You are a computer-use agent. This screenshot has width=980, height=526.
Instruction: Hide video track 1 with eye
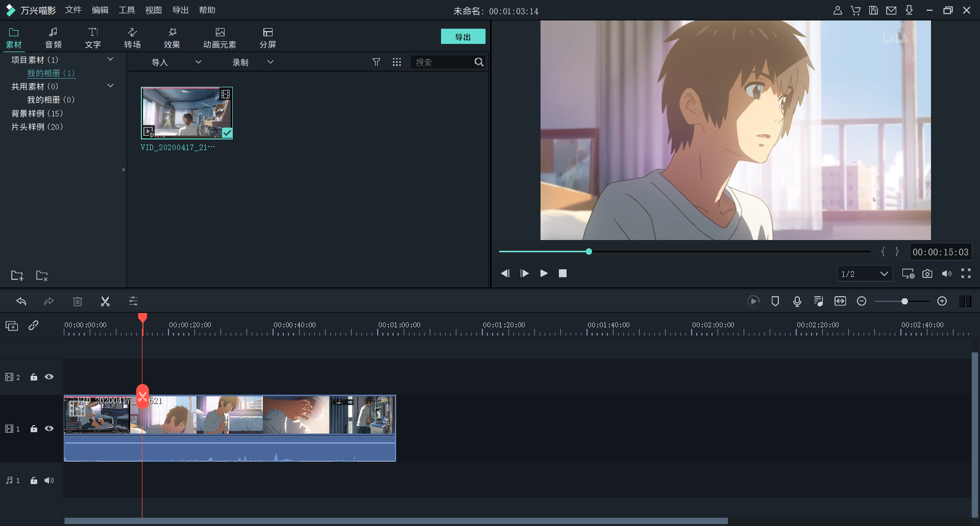click(x=49, y=428)
